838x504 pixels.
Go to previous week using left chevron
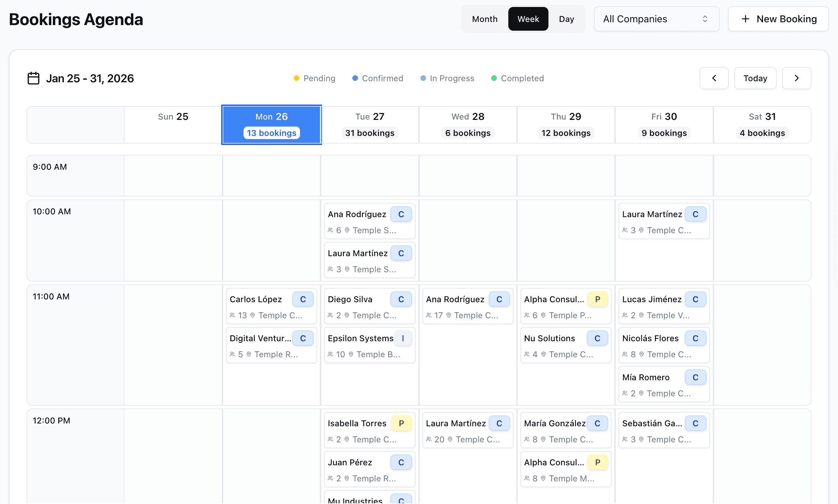(x=714, y=78)
